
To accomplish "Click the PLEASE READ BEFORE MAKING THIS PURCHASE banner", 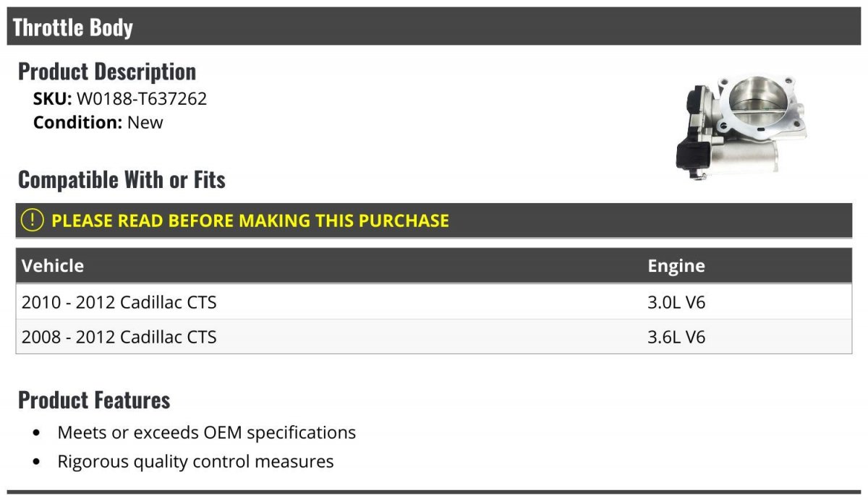I will click(x=434, y=220).
